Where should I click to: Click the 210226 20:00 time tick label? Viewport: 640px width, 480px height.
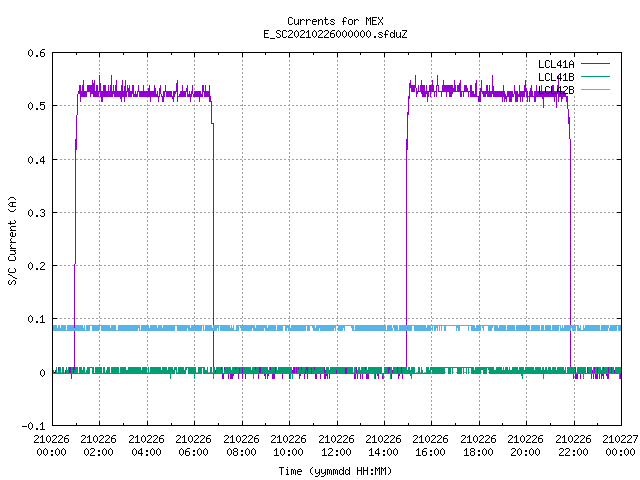[x=525, y=446]
